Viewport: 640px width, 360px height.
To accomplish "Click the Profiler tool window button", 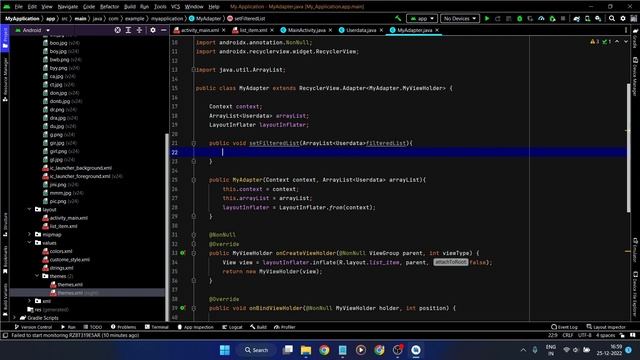I will pyautogui.click(x=285, y=327).
